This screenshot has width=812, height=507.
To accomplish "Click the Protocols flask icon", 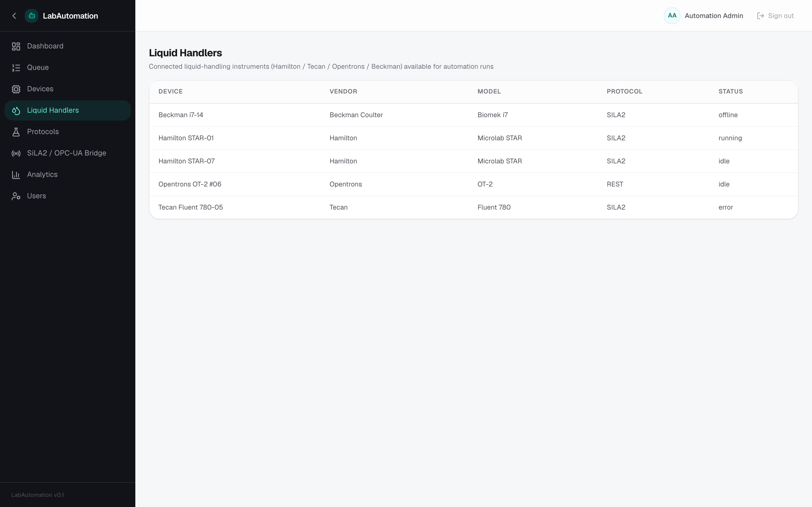I will coord(16,132).
